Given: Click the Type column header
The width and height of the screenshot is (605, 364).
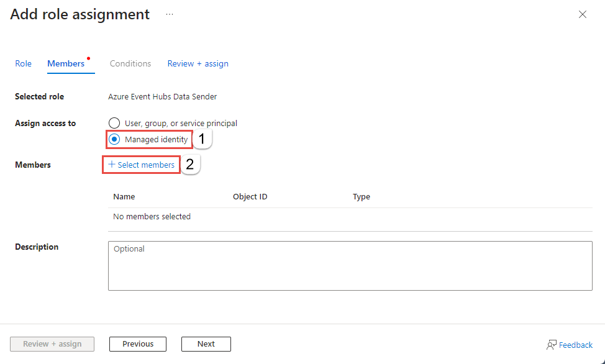Looking at the screenshot, I should pyautogui.click(x=362, y=196).
